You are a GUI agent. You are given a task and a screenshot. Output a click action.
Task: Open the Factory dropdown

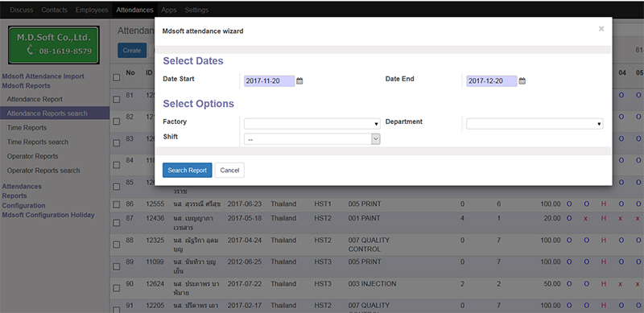coord(312,124)
